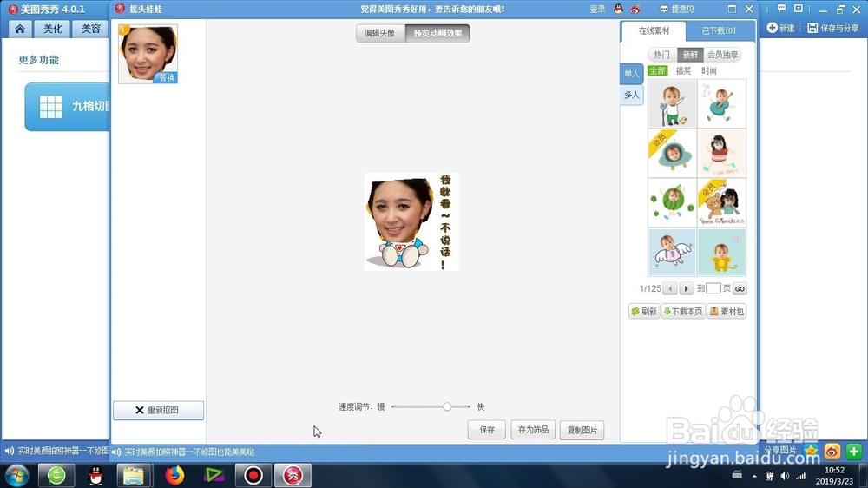Viewport: 868px width, 488px height.
Task: Go to the previous template page
Action: 670,288
